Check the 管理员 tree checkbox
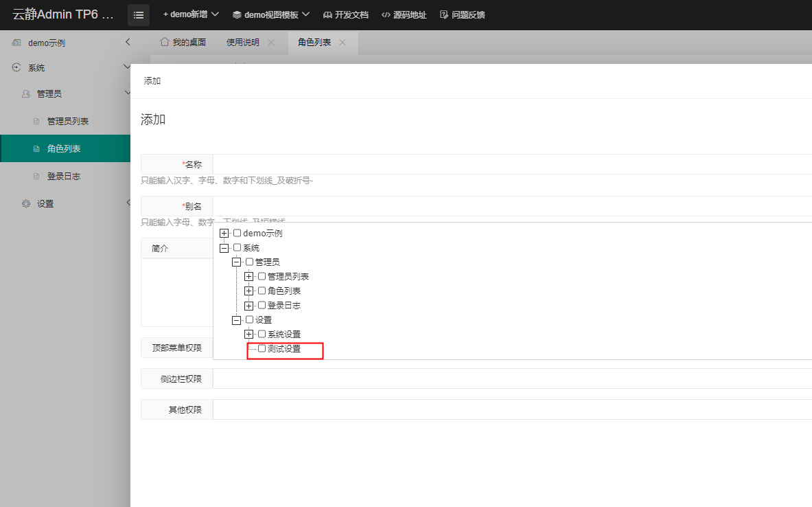The height and width of the screenshot is (507, 812). point(250,262)
